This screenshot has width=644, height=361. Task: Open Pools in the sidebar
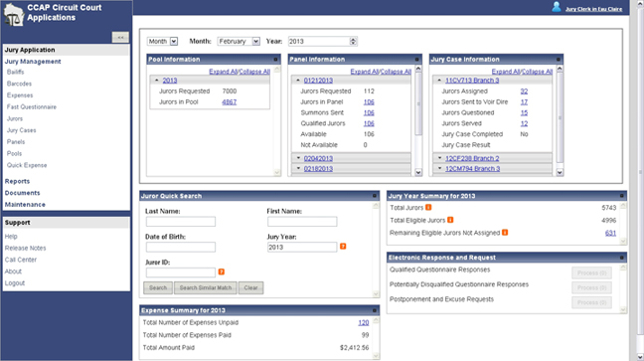tap(14, 153)
